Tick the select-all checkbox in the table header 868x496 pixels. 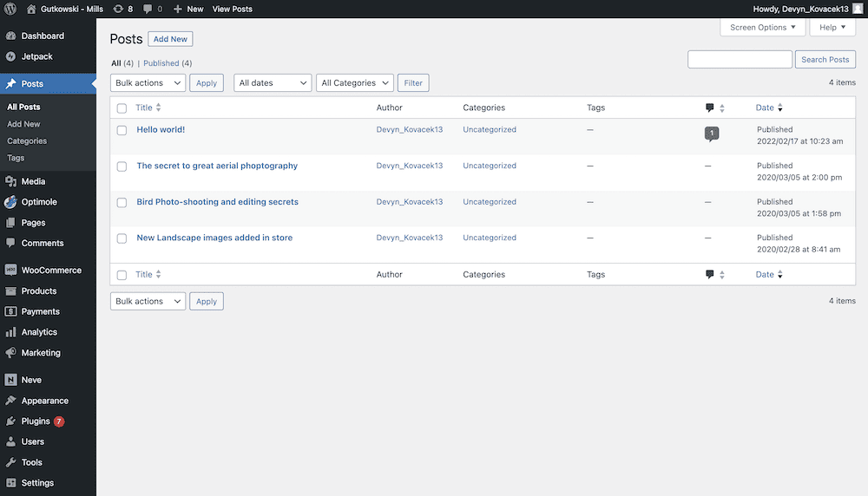[x=122, y=108]
